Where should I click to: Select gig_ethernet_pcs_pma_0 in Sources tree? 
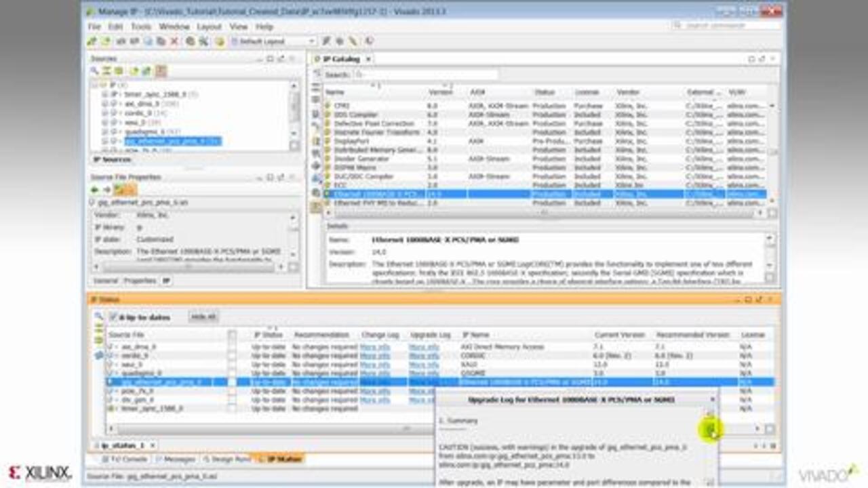pos(173,141)
